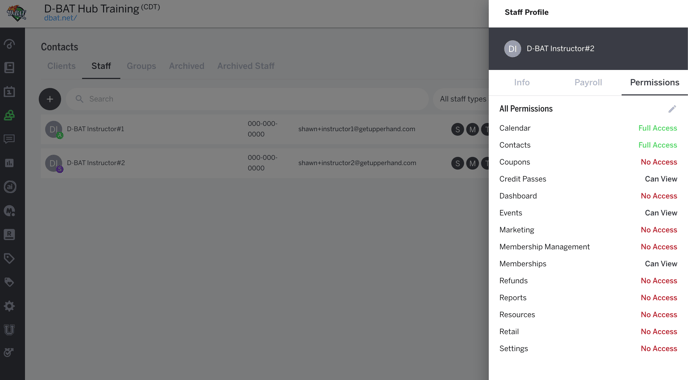
Task: Select the green Contacts icon in sidebar
Action: click(9, 115)
